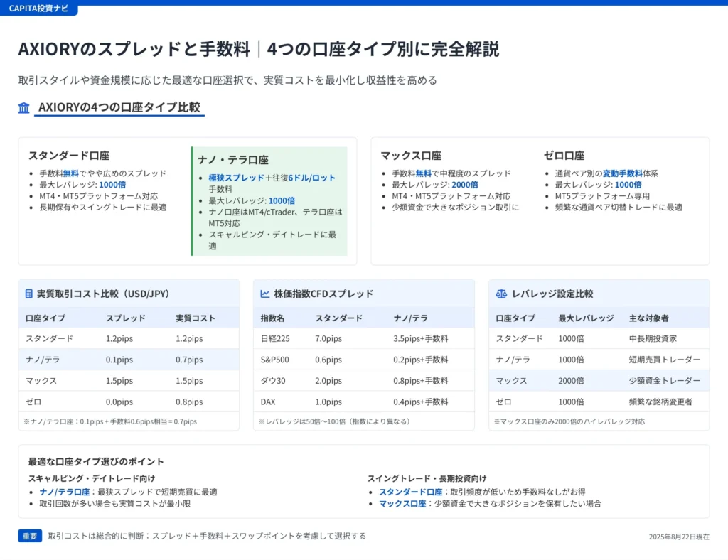
Task: Click the スプレッド column header in cost table
Action: pyautogui.click(x=125, y=318)
